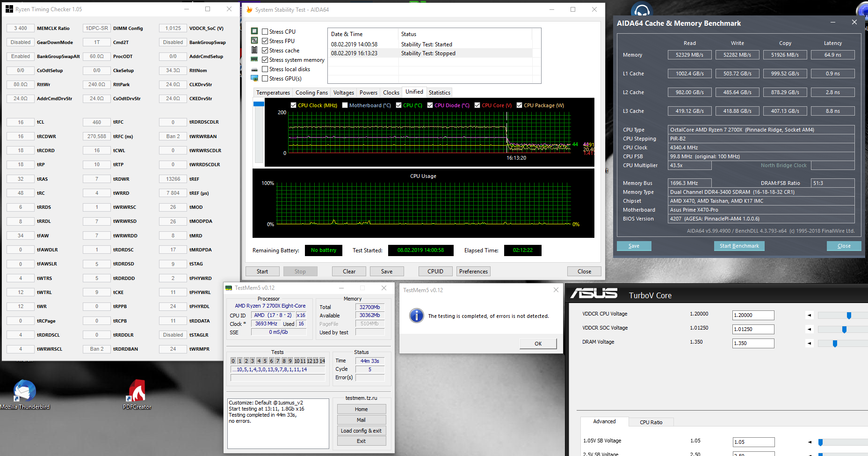
Task: Toggle the Stress cache checkbox
Action: click(x=265, y=51)
